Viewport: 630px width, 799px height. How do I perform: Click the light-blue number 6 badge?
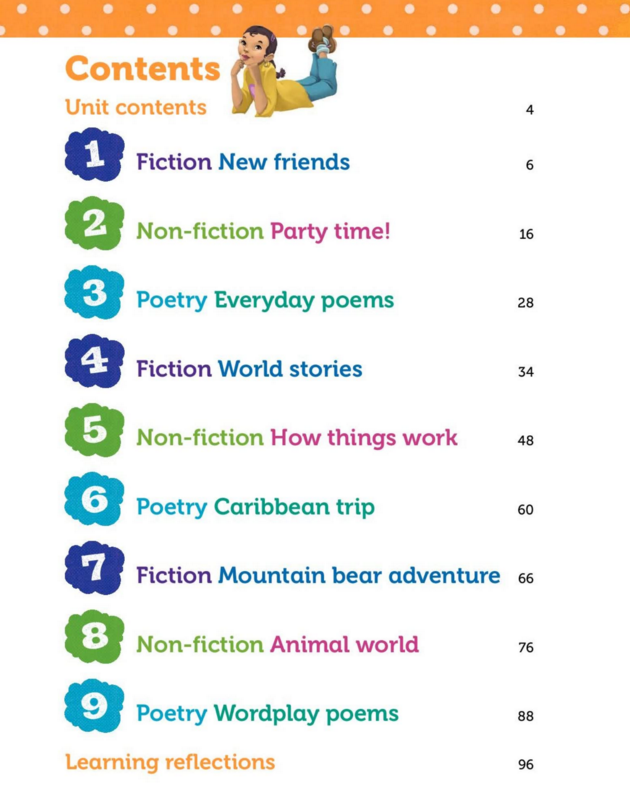[x=95, y=499]
